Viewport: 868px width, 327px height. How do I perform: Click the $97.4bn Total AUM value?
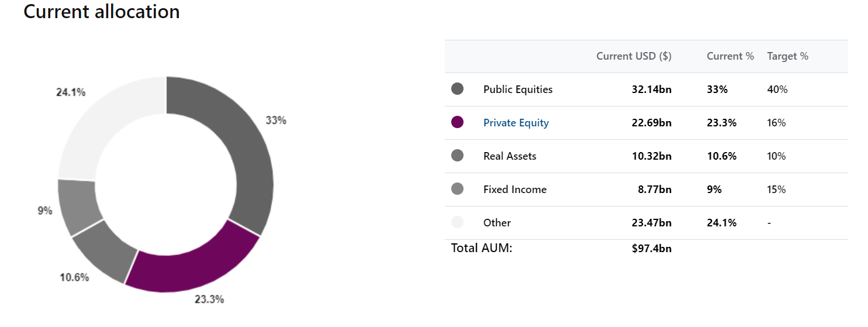(x=651, y=249)
